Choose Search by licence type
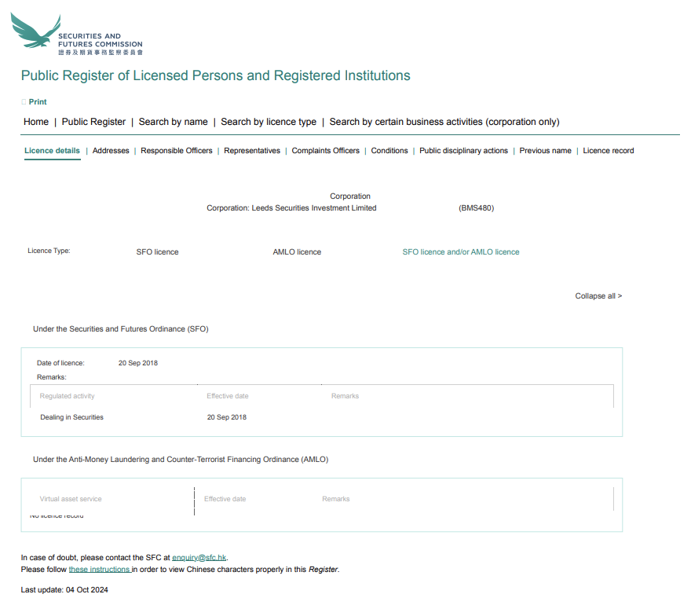Screen dimensions: 691x616 click(x=269, y=122)
